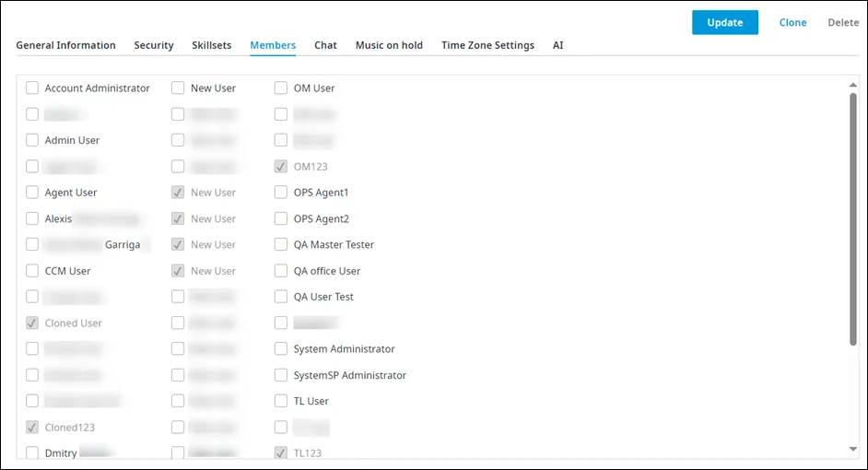Screen dimensions: 868x470
Task: Select the Alexis member checkbox
Action: [x=32, y=218]
